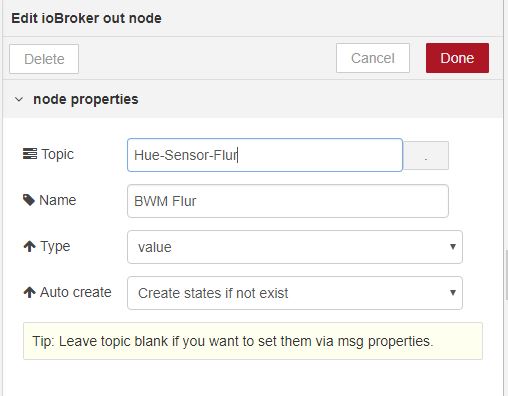The image size is (508, 396).
Task: Click the Topic list icon
Action: 30,154
